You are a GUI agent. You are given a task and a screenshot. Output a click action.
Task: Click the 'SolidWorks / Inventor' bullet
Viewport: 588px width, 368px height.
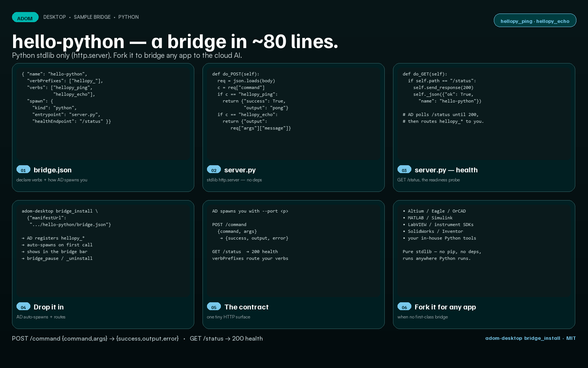(433, 231)
